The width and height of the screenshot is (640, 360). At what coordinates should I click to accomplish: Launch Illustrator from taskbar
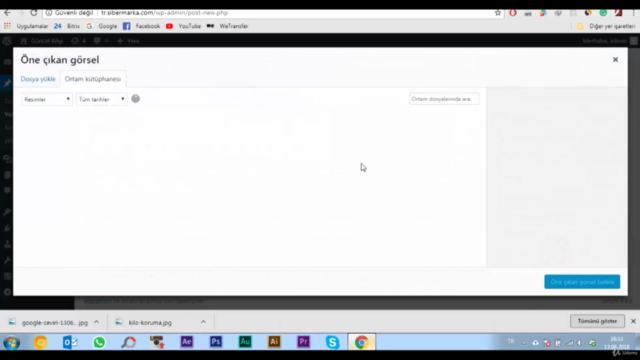coord(274,342)
